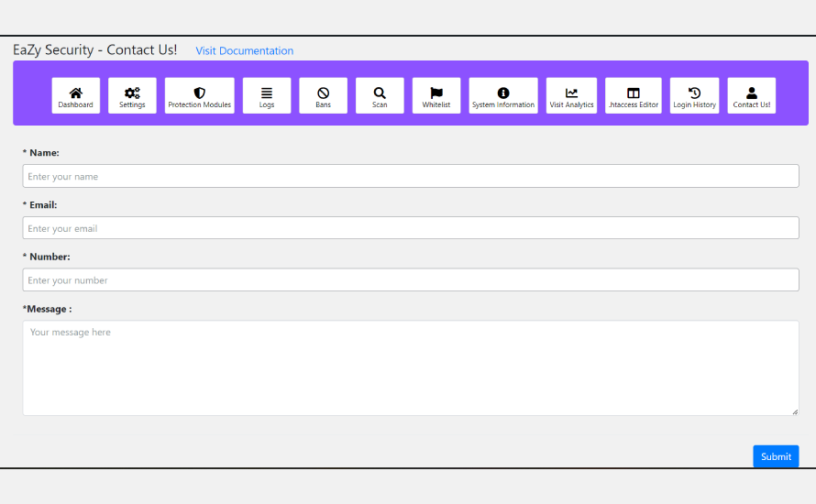
Task: Open the .htaccess Editor
Action: coord(634,95)
